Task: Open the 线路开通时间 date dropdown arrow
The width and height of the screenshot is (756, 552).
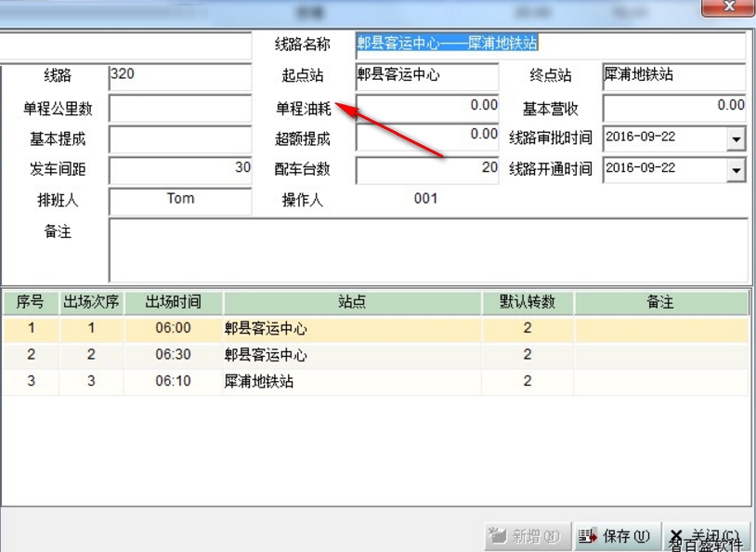Action: click(x=736, y=170)
